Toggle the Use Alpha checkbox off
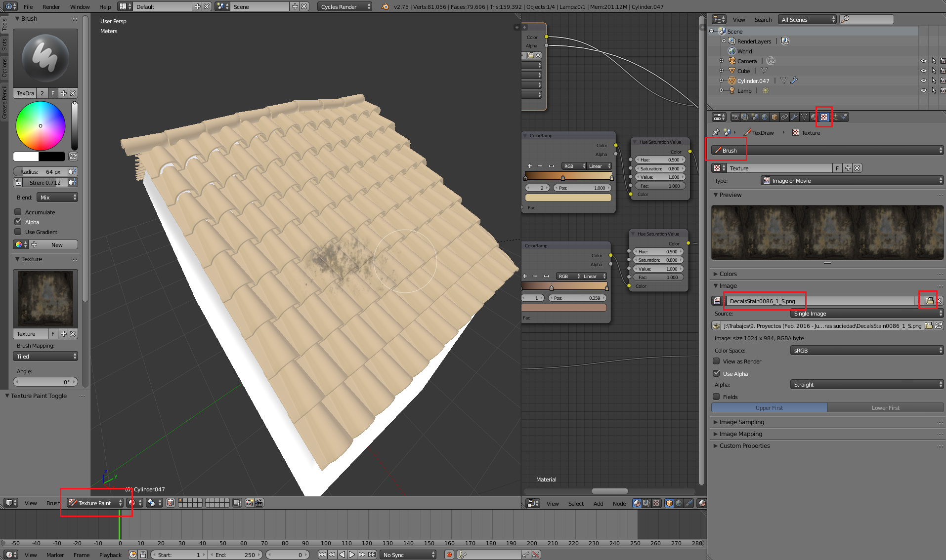The width and height of the screenshot is (946, 560). pos(716,373)
